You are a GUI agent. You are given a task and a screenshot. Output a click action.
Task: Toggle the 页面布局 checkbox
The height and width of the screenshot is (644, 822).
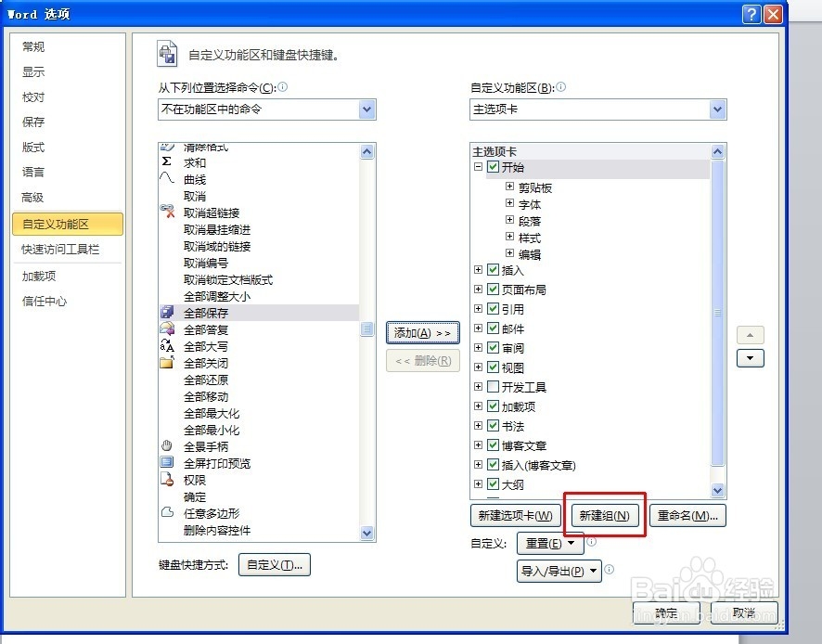[x=493, y=289]
